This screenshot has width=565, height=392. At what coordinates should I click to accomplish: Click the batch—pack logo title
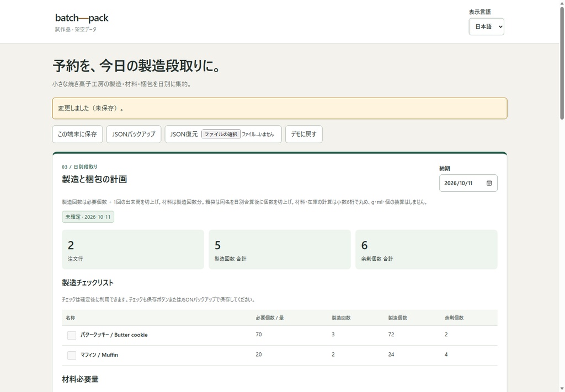(82, 18)
